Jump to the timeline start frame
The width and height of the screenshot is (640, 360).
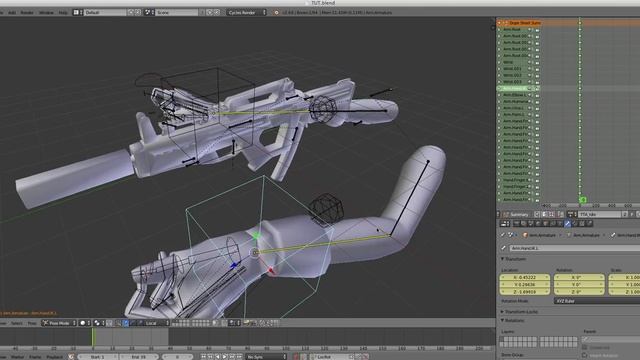click(x=203, y=357)
